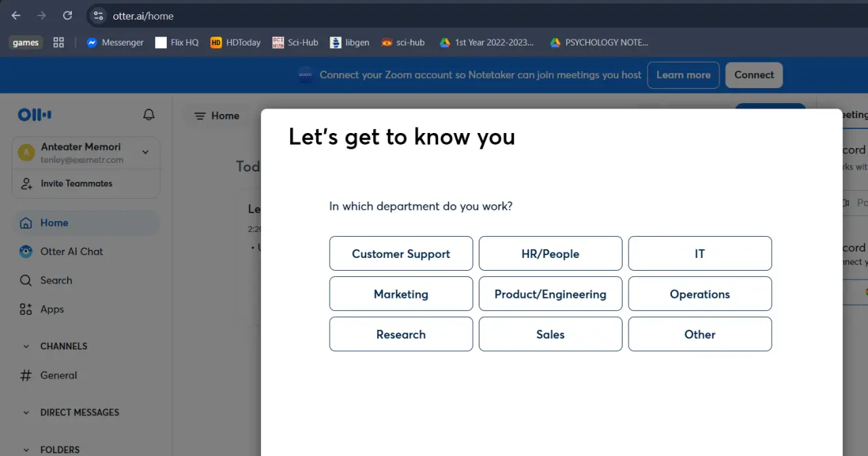868x456 pixels.
Task: Open the bookmarks apps grid icon
Action: (x=58, y=42)
